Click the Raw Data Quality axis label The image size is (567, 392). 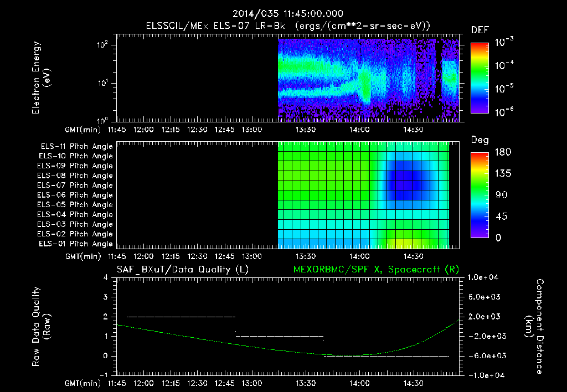click(x=41, y=326)
